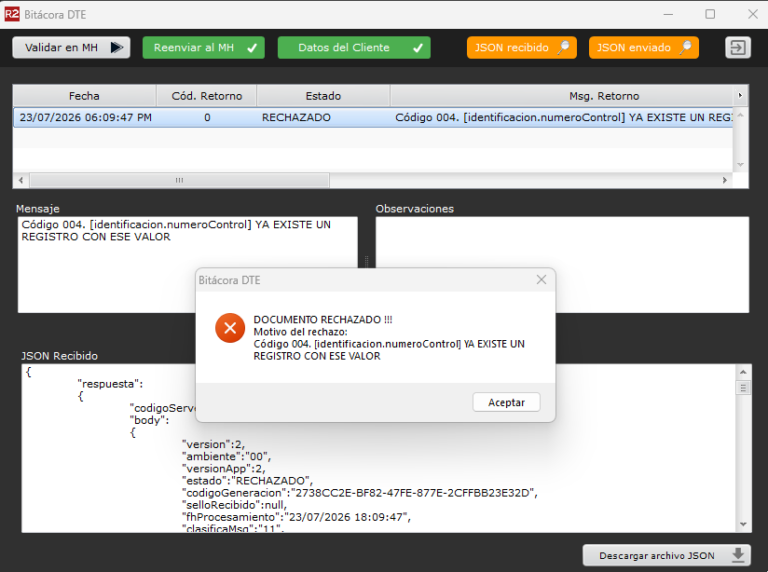The image size is (768, 572).
Task: Click the R2 application logo icon
Action: pos(12,14)
